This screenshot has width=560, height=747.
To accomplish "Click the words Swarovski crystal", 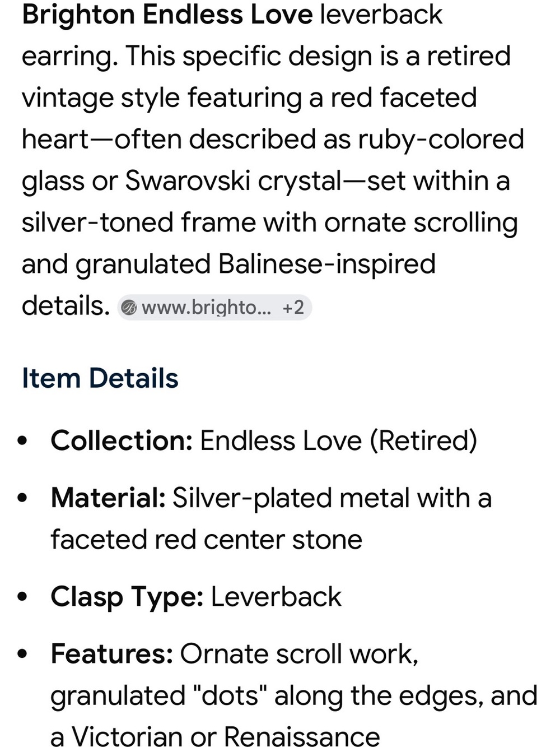I will pos(233,182).
